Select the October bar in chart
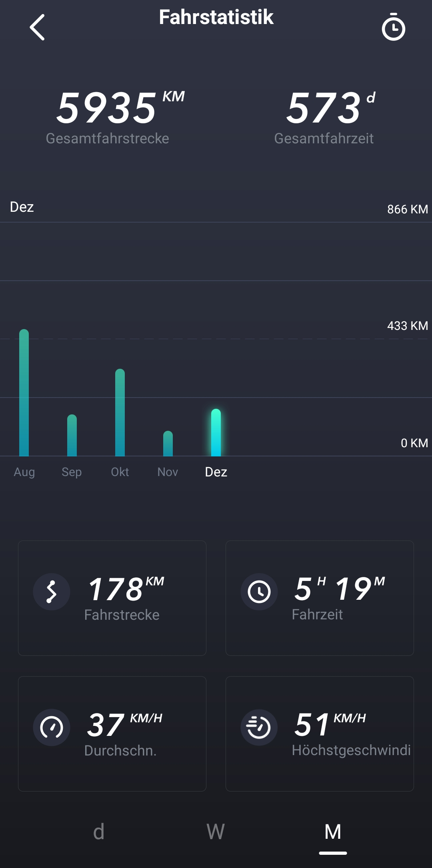The image size is (432, 868). (x=120, y=413)
